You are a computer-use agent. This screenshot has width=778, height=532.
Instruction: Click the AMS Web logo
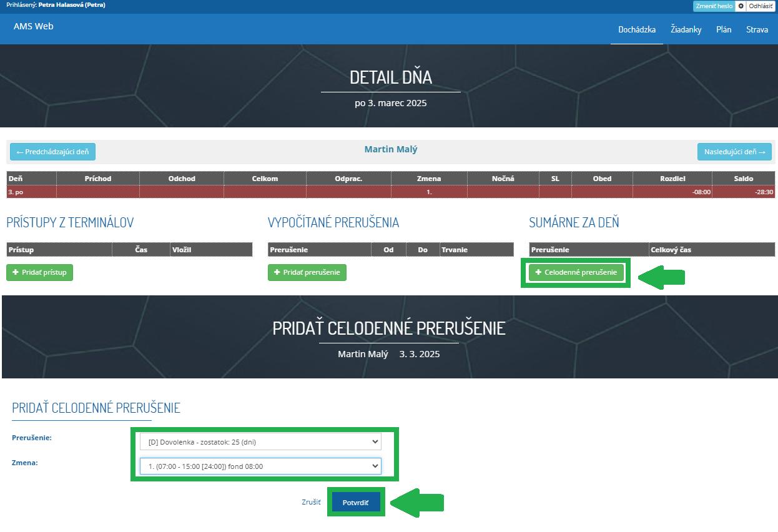click(x=33, y=26)
